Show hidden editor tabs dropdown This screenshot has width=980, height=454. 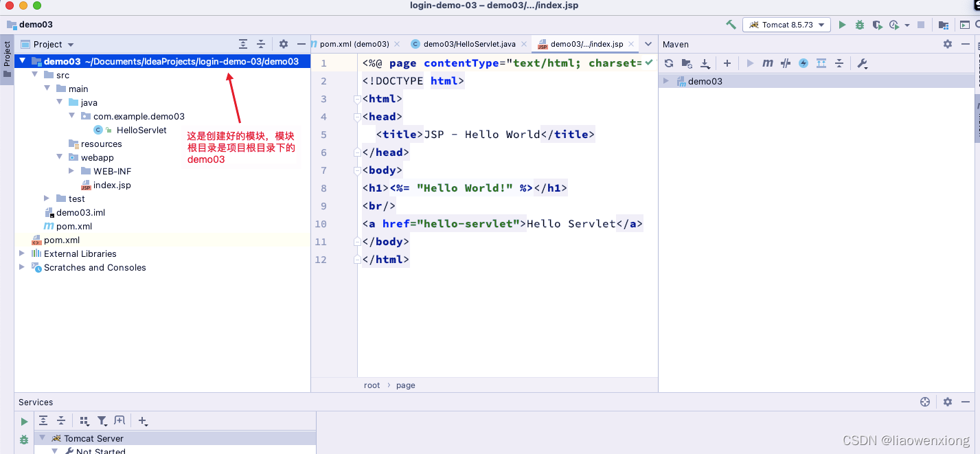(x=648, y=44)
